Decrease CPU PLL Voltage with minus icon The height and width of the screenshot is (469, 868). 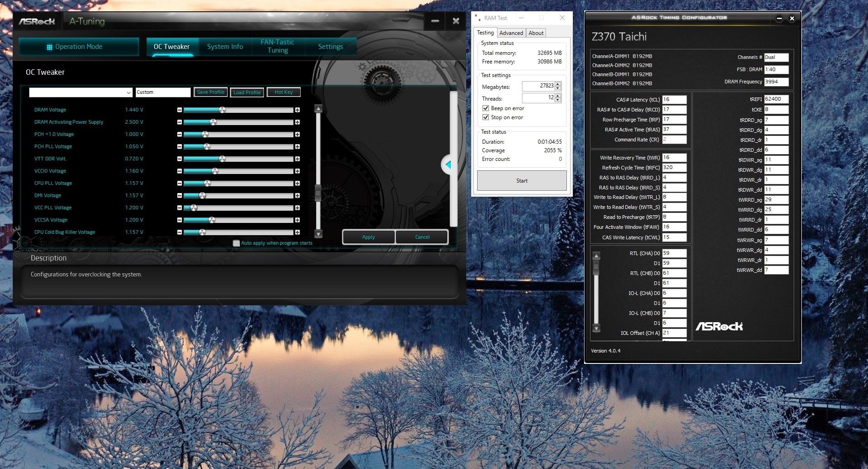(x=180, y=184)
